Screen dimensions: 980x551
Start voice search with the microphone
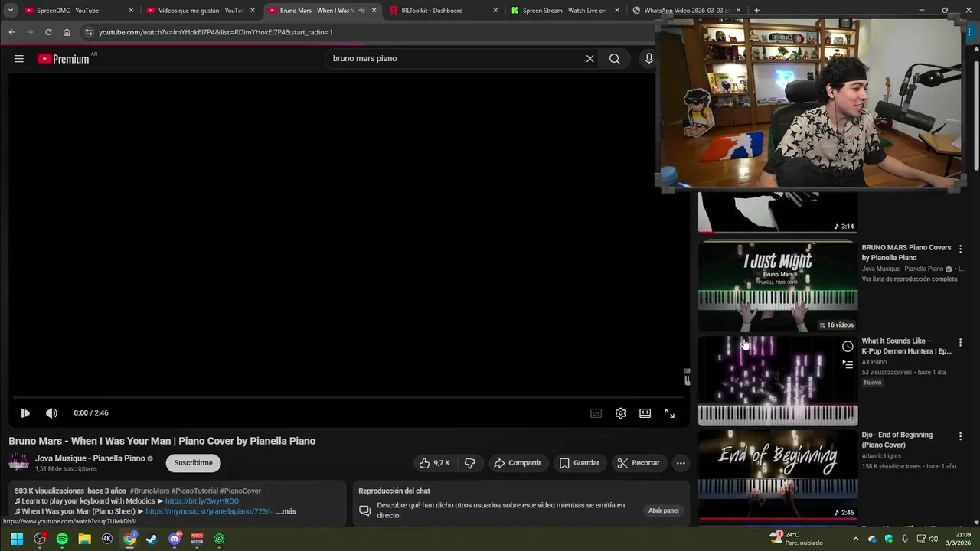coord(649,59)
